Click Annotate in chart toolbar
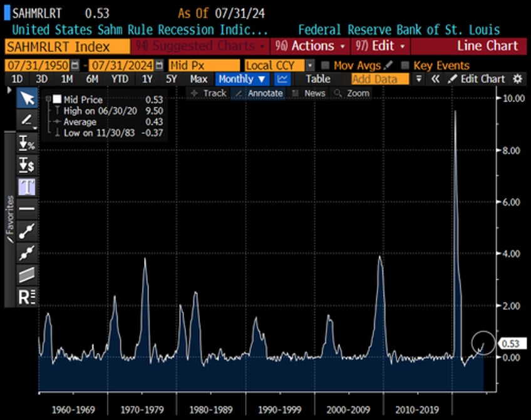This screenshot has height=420, width=531. 259,93
